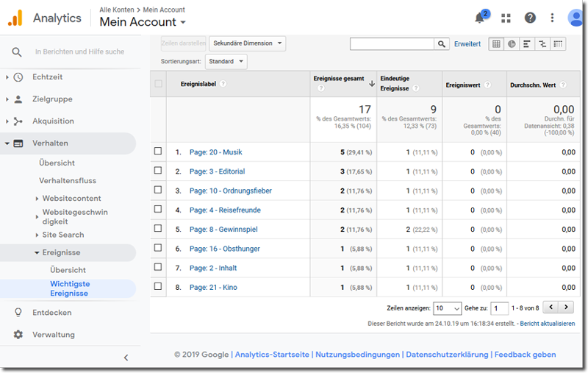Viewport: 588px width, 373px height.
Task: Click help icon next to Ereignislabel
Action: coord(223,84)
